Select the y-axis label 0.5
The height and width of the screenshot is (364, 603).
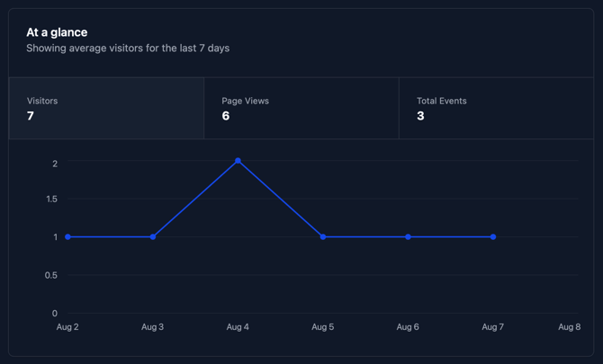point(51,275)
